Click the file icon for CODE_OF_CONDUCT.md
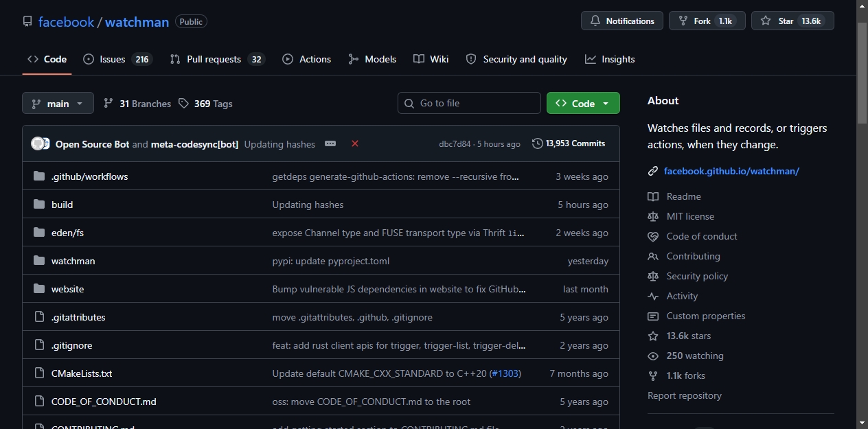Viewport: 868px width, 429px height. pos(39,402)
